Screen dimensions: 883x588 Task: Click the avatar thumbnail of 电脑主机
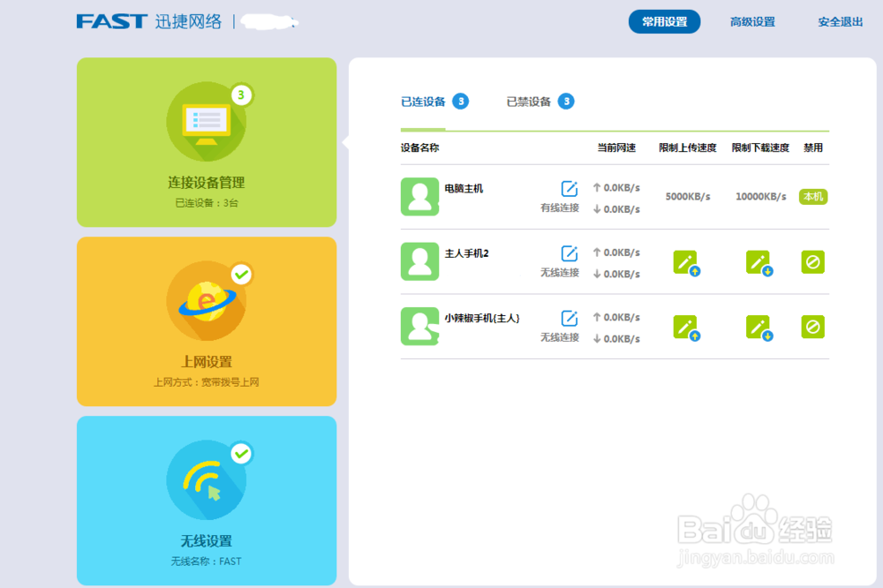pyautogui.click(x=419, y=197)
